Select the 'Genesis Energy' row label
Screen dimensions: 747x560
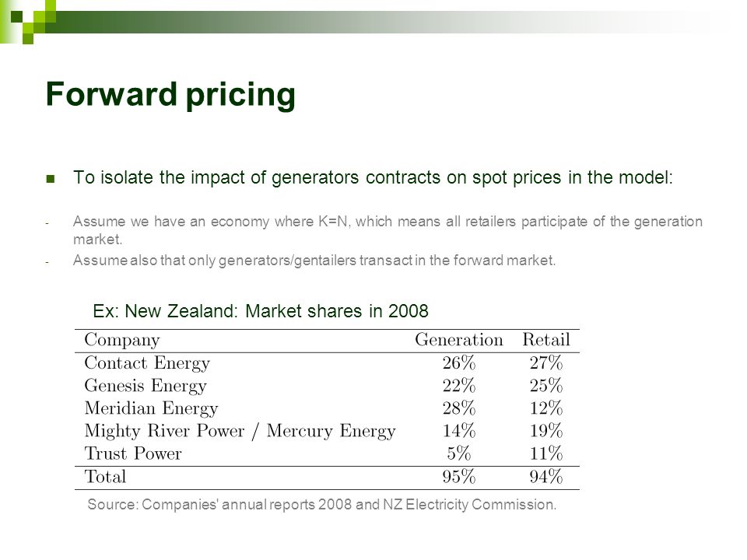[146, 387]
